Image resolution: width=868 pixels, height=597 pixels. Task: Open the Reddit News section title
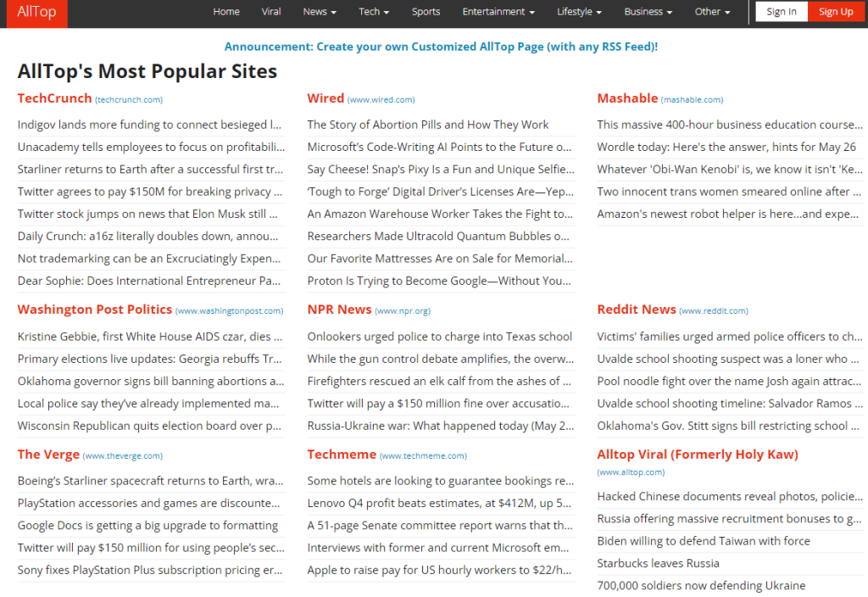pyautogui.click(x=636, y=310)
